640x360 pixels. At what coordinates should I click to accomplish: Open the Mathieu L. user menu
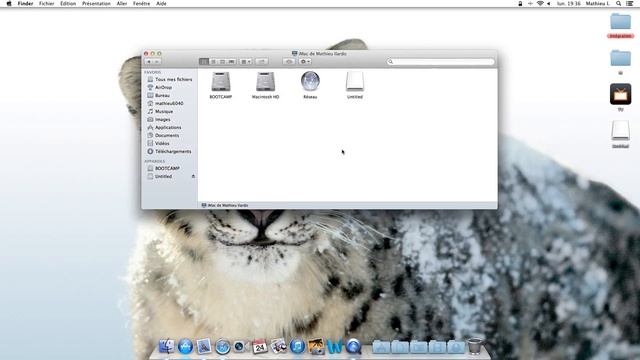[x=598, y=3]
